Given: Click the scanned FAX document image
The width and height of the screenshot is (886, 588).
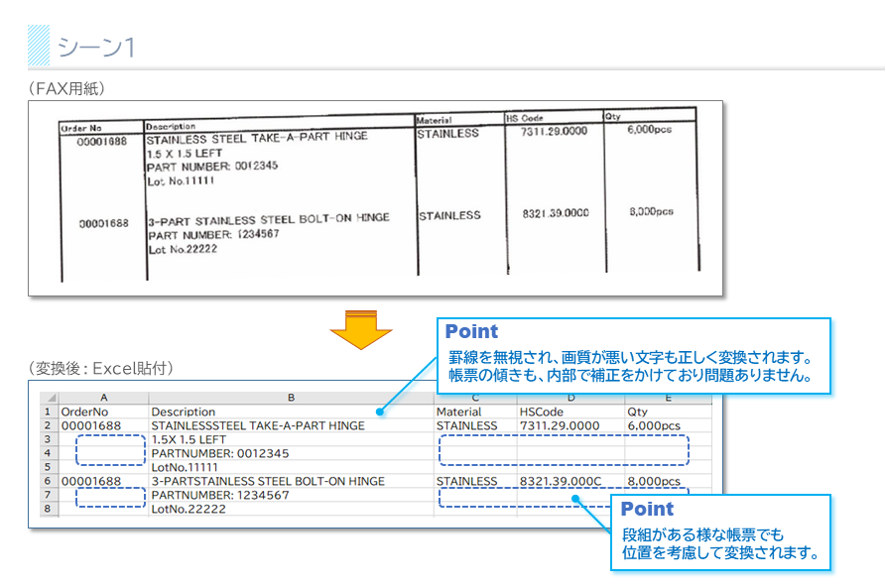Looking at the screenshot, I should (375, 197).
